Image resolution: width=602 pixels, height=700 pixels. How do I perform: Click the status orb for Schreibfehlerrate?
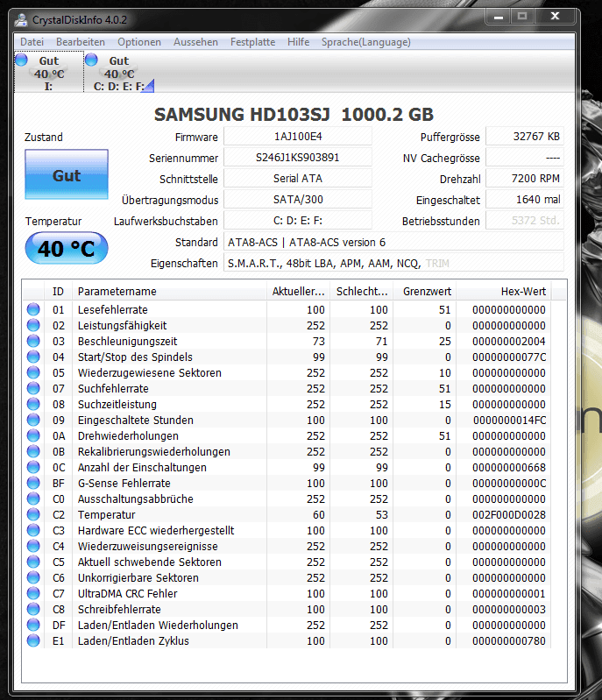[33, 609]
